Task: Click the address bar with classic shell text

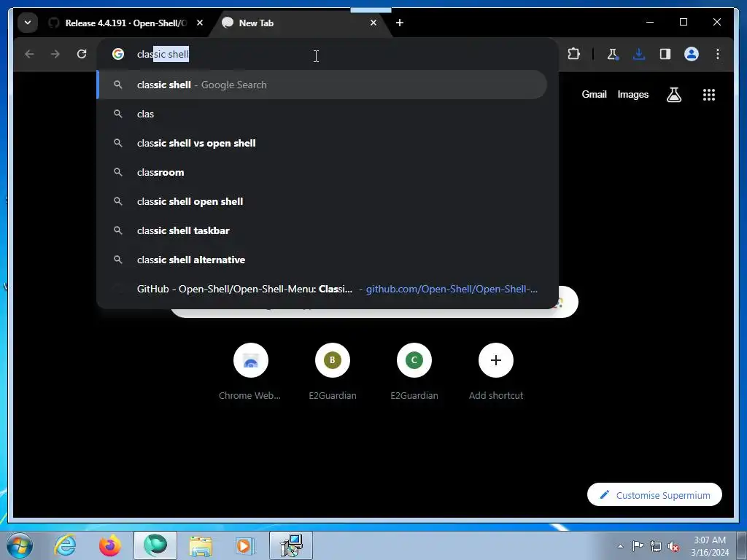Action: [x=328, y=54]
